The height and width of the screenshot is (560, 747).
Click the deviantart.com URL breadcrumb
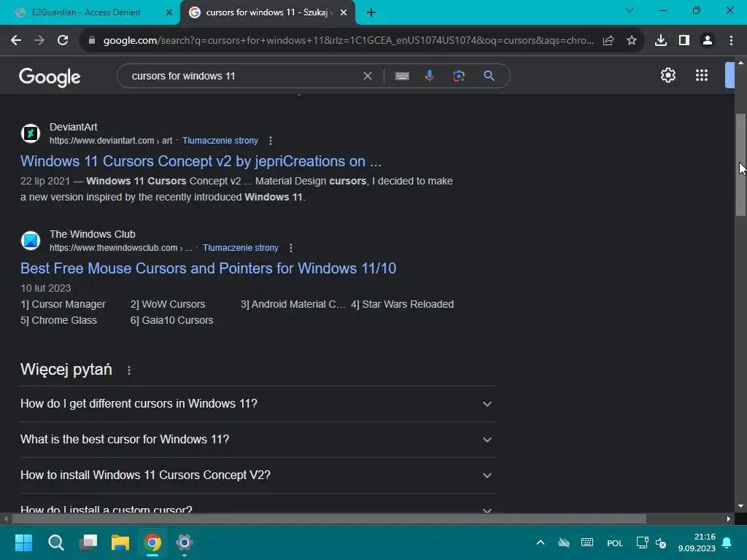click(x=111, y=141)
